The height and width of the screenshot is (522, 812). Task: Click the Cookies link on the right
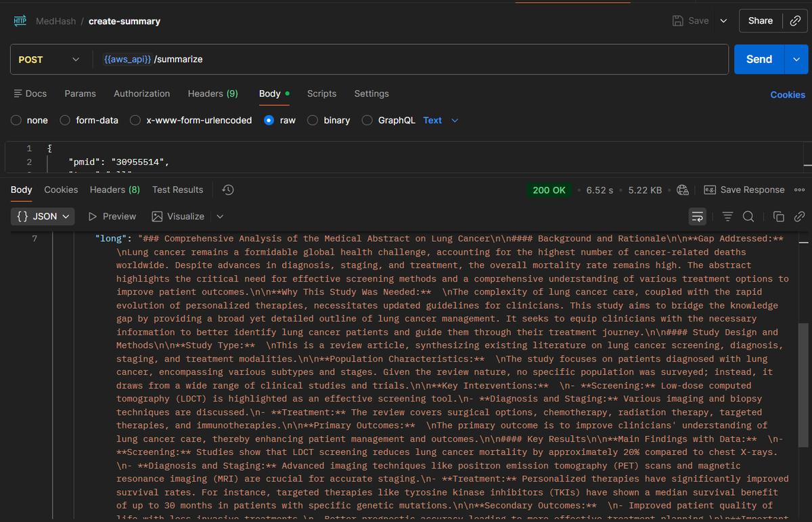[788, 95]
